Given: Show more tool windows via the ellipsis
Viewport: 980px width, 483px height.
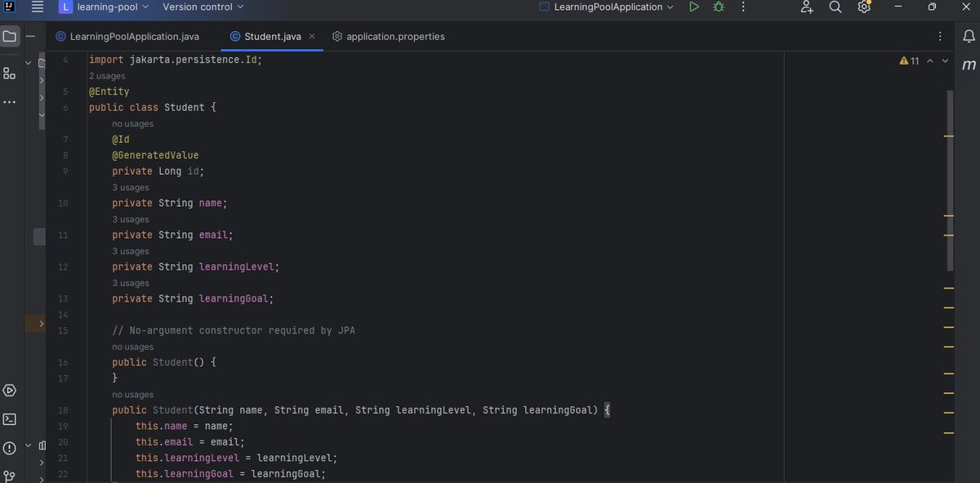Looking at the screenshot, I should click(x=9, y=102).
